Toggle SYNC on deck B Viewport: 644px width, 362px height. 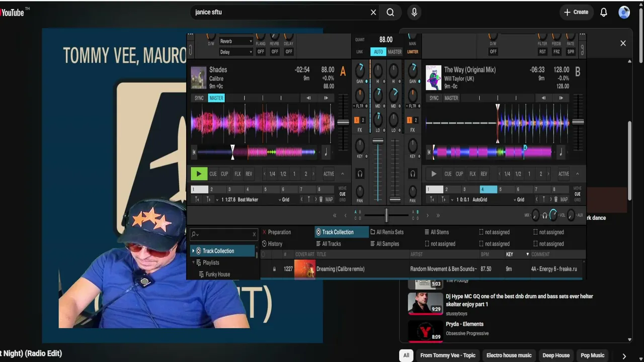(434, 98)
